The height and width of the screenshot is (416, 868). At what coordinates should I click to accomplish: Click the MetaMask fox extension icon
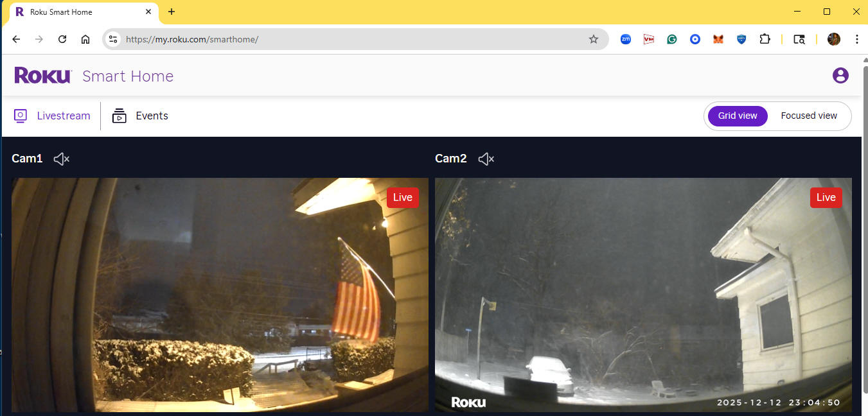(x=718, y=39)
